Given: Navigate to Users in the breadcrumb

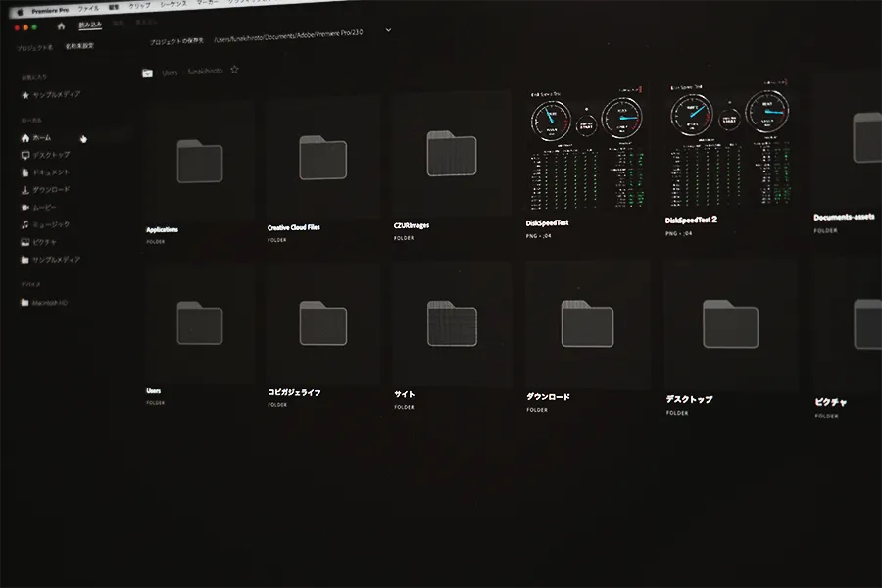Looking at the screenshot, I should [170, 72].
